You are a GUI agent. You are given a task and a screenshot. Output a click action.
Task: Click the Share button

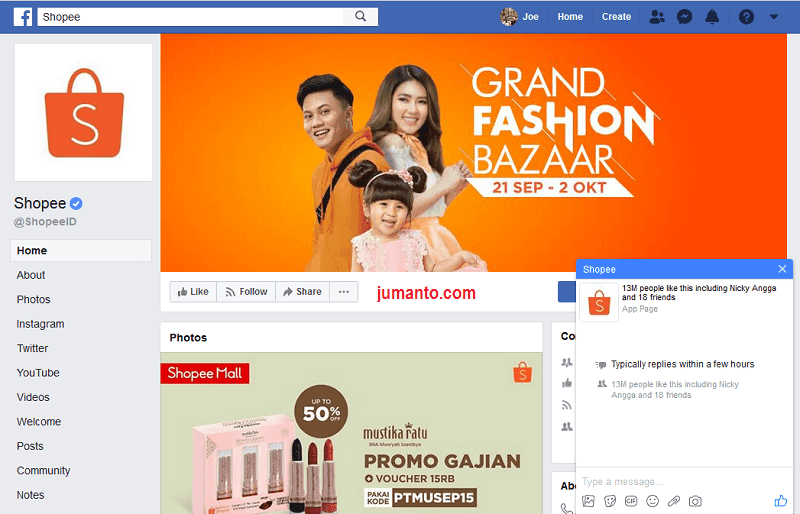[x=303, y=291]
